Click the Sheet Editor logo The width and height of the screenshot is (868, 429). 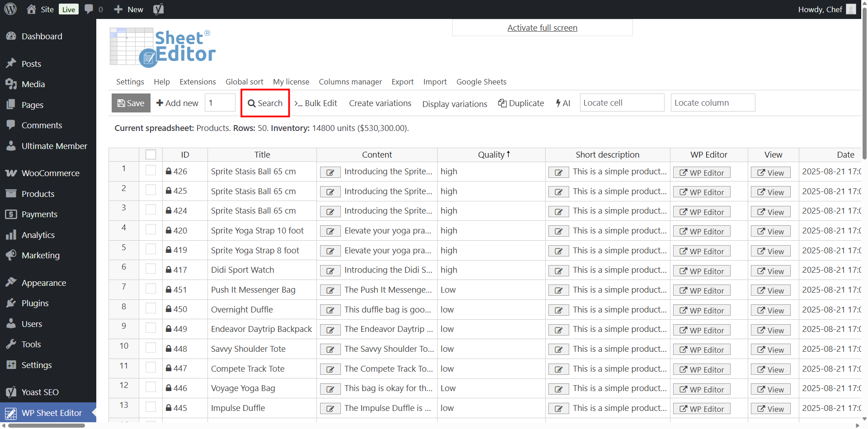(163, 48)
